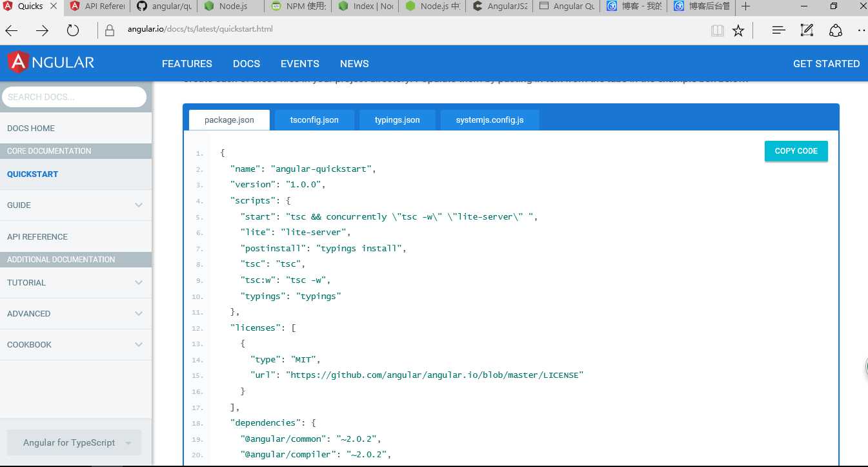Click the "@angular/common" dependency line
868x467 pixels.
[x=310, y=439]
